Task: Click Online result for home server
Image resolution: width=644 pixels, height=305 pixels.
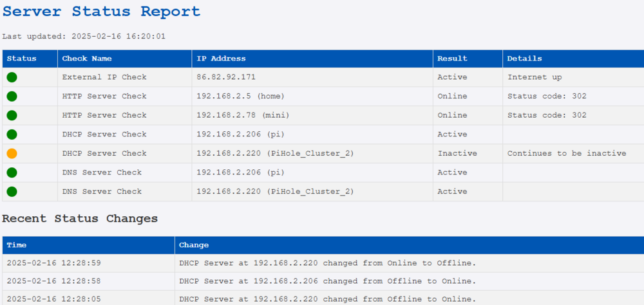Action: tap(452, 96)
